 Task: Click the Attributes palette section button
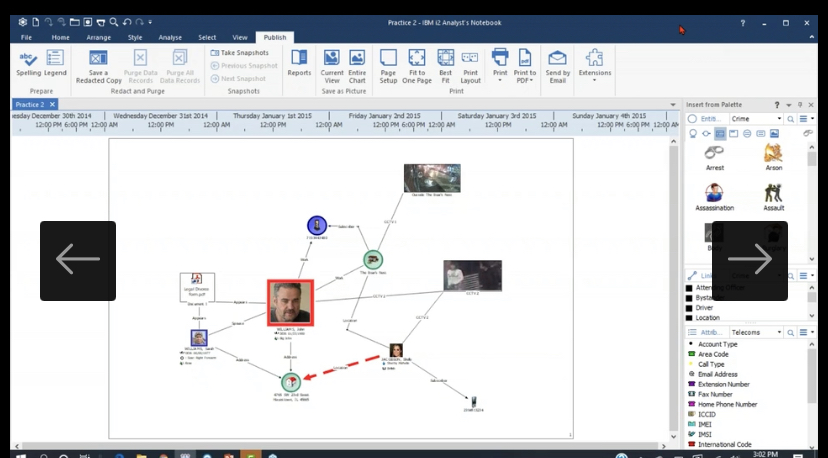(x=707, y=332)
